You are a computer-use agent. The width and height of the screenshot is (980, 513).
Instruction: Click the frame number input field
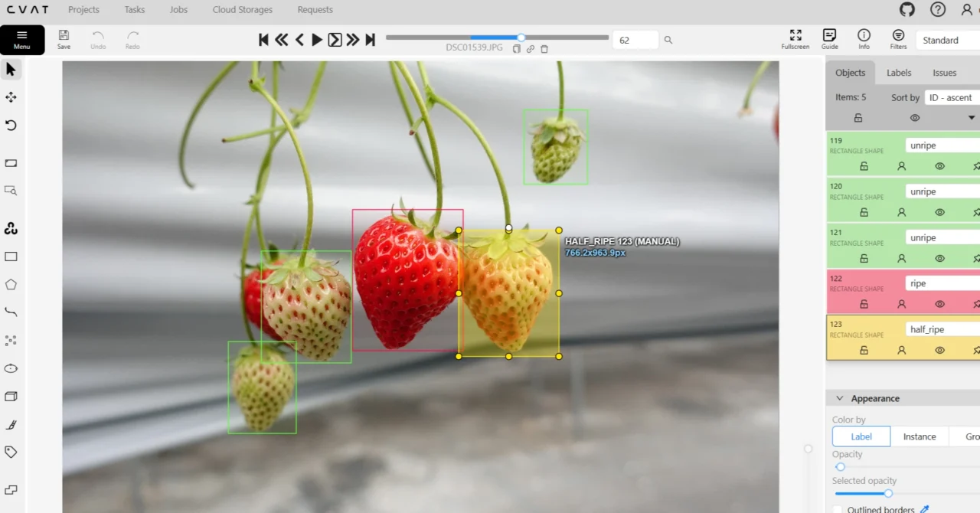pos(635,40)
